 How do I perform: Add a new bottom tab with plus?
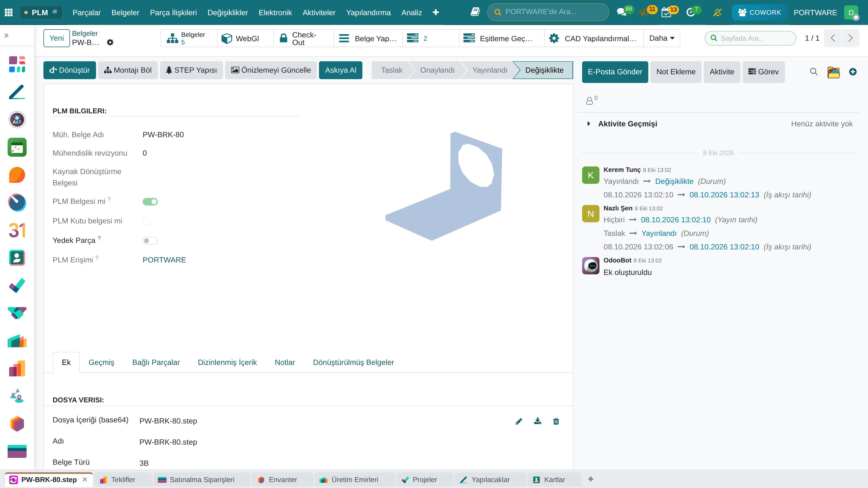pos(590,479)
